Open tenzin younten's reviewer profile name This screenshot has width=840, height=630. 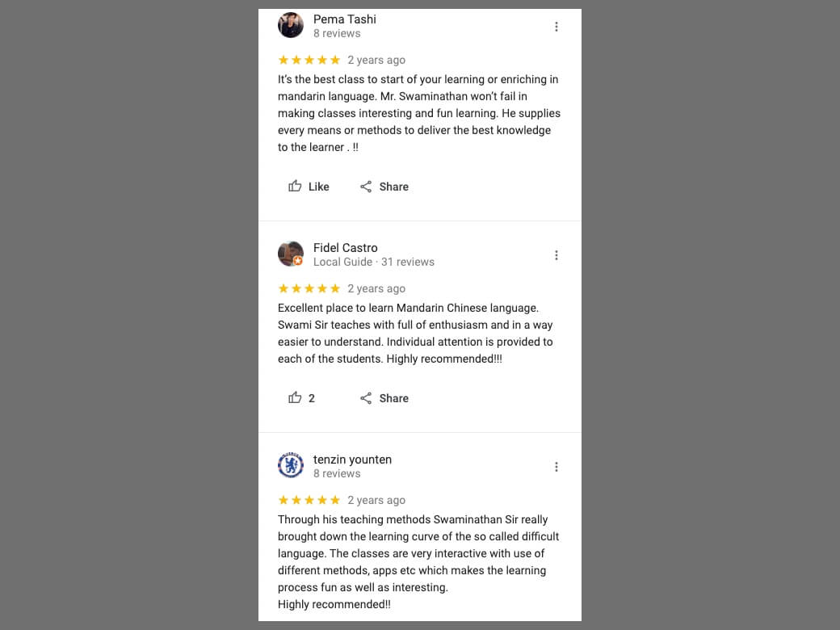(x=352, y=460)
